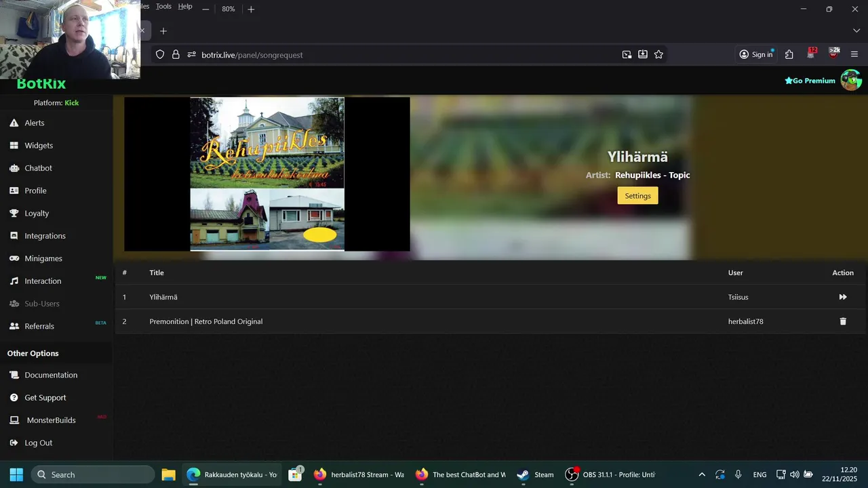Select the Chatbot robot icon
Screen dimensions: 868x488
[14, 168]
